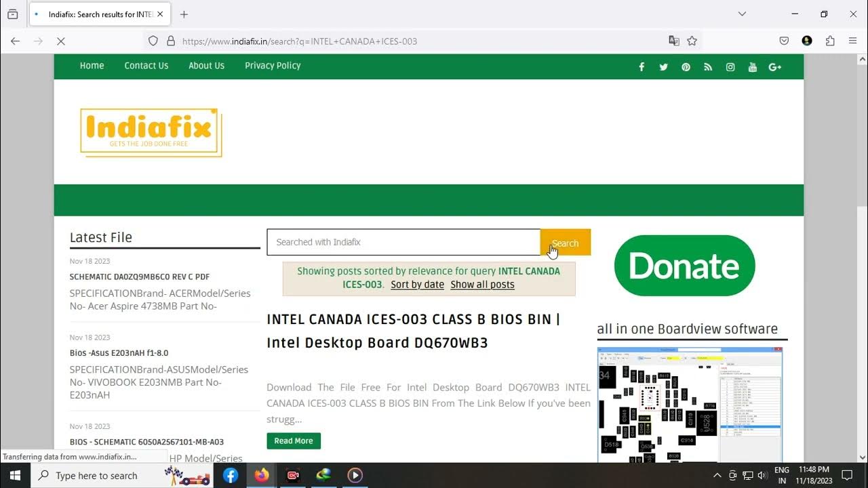Screen dimensions: 868x488
Task: Click the green Donate button
Action: click(684, 266)
